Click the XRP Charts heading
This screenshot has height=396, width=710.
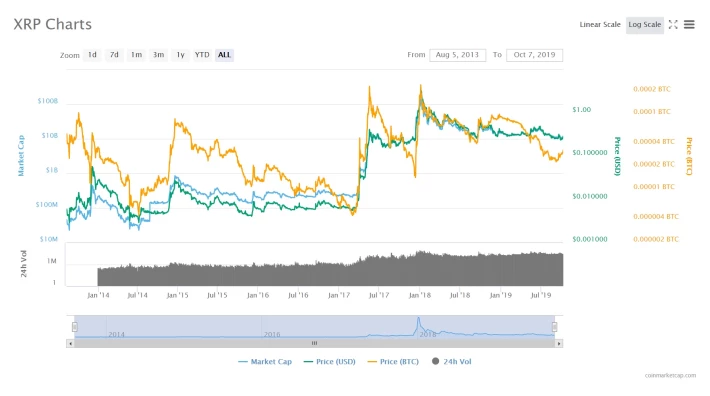click(x=53, y=24)
